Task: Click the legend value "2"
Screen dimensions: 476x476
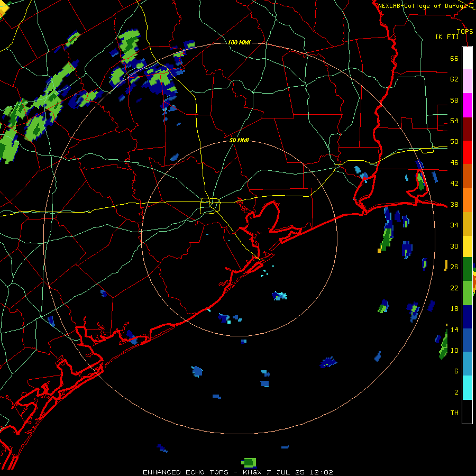Action: pos(456,392)
